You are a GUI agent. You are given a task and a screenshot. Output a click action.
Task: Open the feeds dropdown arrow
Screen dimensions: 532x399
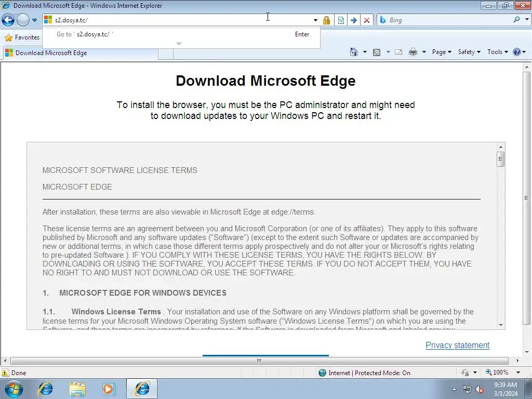coord(388,52)
